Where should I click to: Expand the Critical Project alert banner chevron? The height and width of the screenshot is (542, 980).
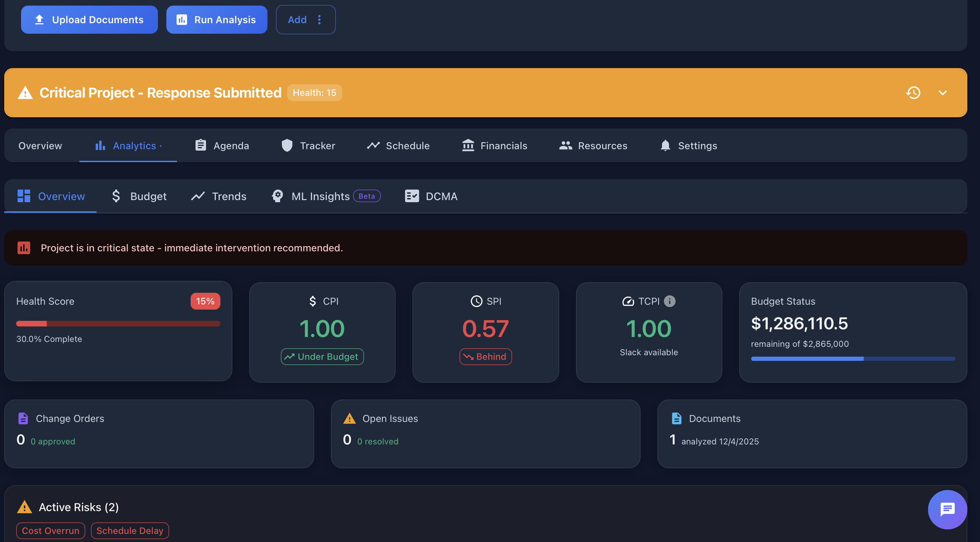[x=942, y=92]
